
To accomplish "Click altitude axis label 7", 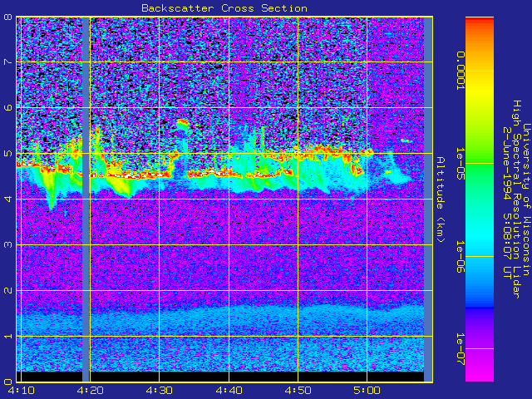I will (x=7, y=62).
